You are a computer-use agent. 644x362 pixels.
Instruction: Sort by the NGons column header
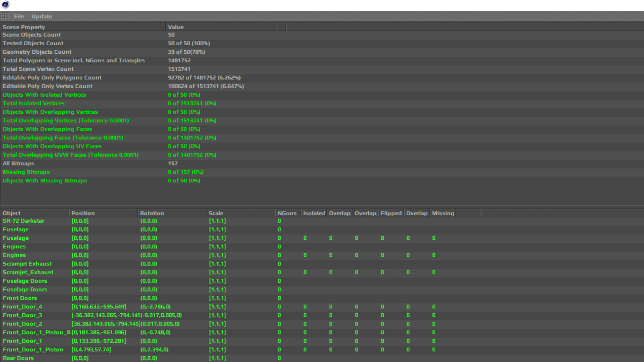pos(287,213)
